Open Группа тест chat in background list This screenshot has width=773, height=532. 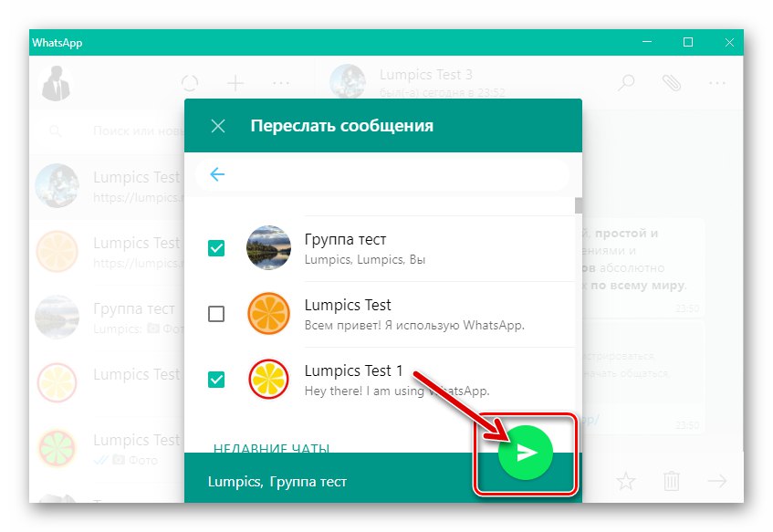(108, 317)
